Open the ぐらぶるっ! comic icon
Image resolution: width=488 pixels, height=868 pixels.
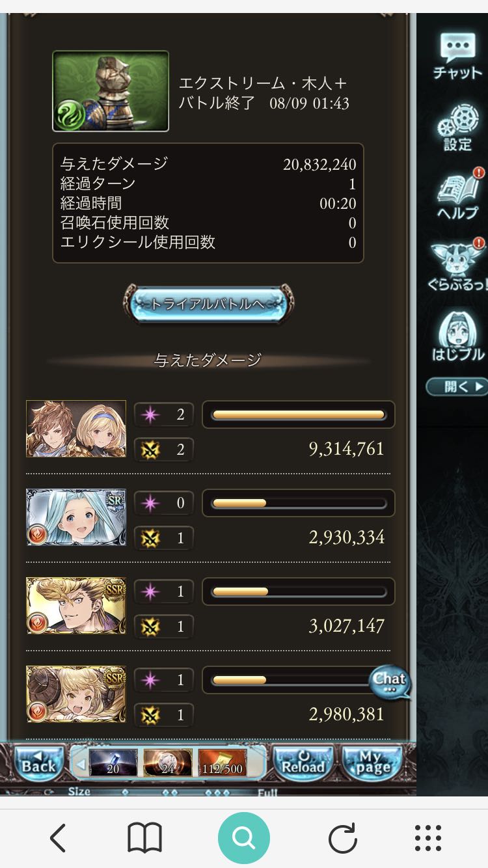point(457,264)
